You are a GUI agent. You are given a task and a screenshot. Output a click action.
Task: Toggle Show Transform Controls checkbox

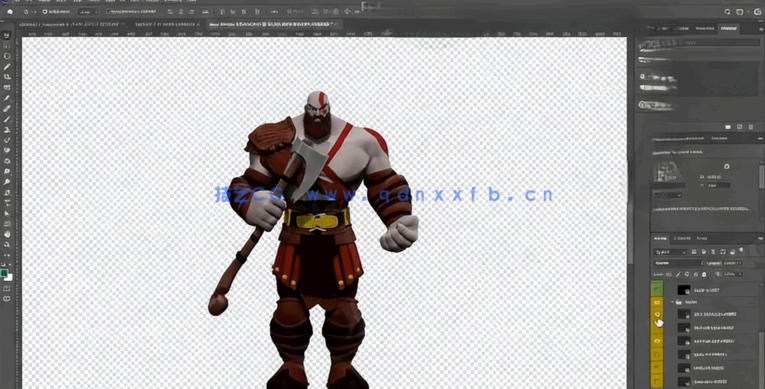pos(108,11)
